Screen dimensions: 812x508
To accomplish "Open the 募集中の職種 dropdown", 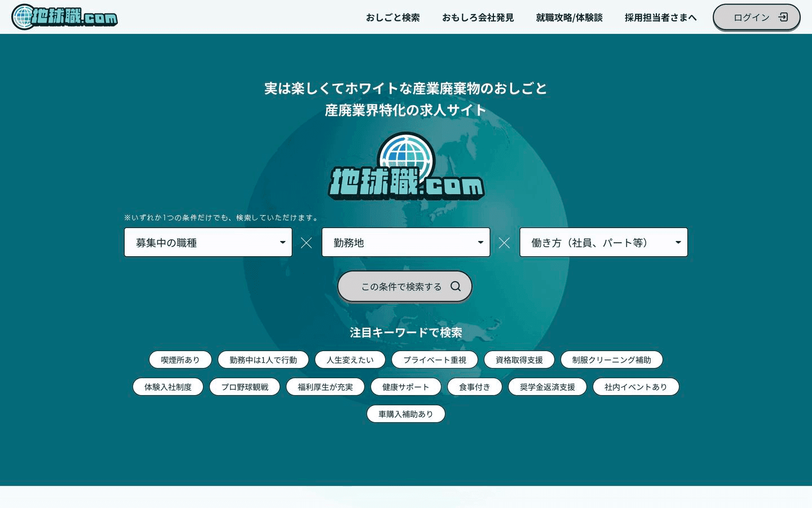I will coord(208,242).
